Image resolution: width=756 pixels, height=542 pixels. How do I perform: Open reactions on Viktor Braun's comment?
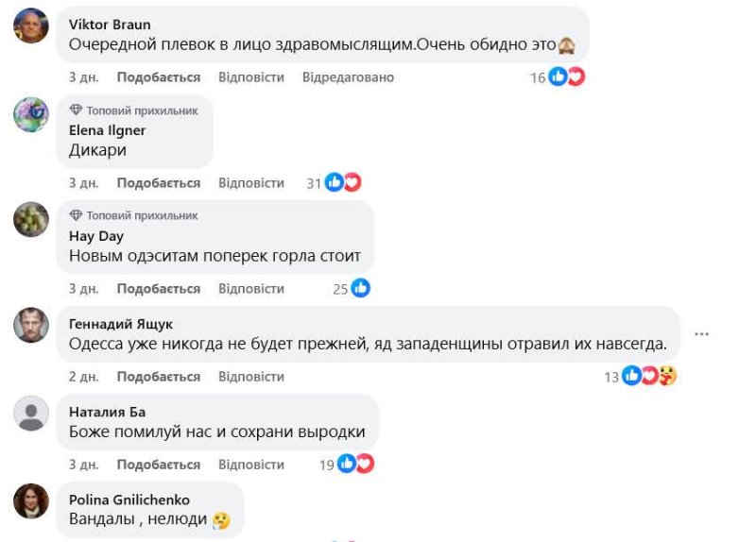tap(566, 77)
